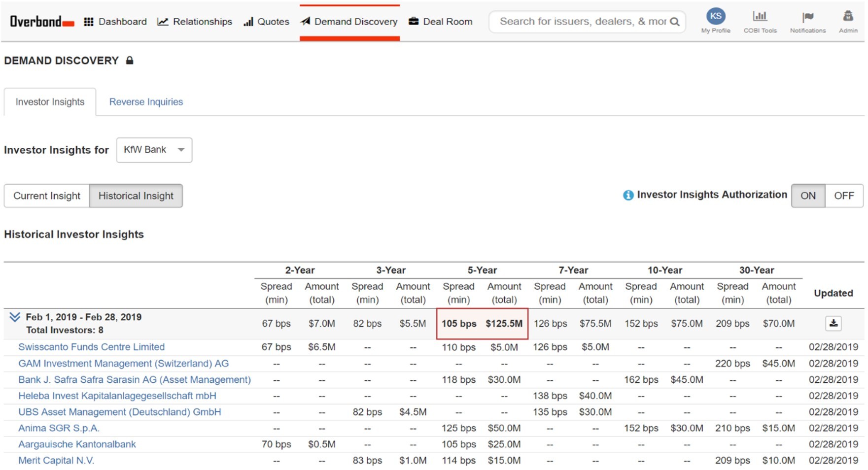Open the KfW Bank issuer dropdown

pos(154,150)
